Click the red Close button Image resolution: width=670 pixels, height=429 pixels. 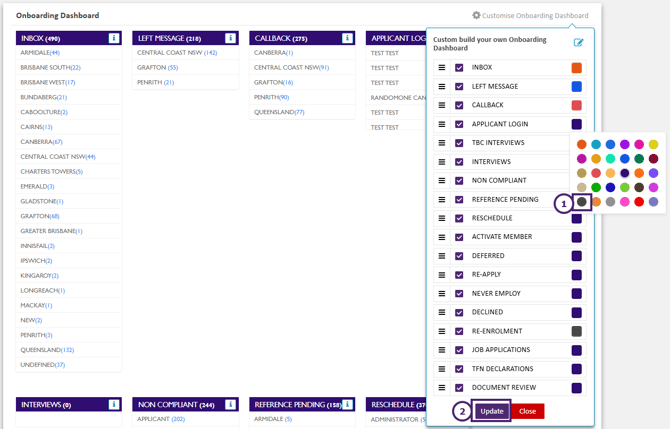[x=527, y=411]
